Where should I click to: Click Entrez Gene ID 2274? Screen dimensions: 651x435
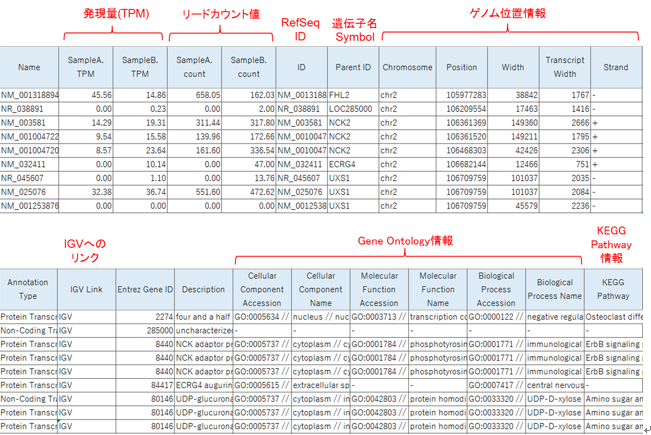click(145, 317)
